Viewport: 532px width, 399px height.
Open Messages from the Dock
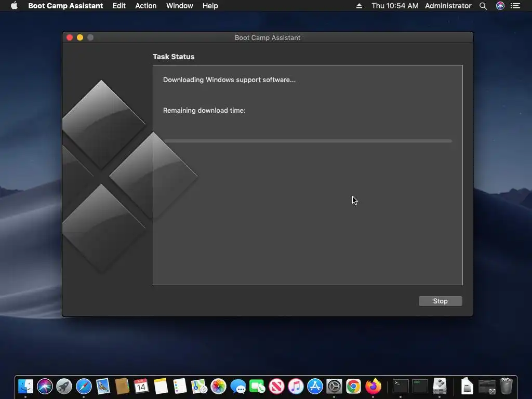point(238,386)
